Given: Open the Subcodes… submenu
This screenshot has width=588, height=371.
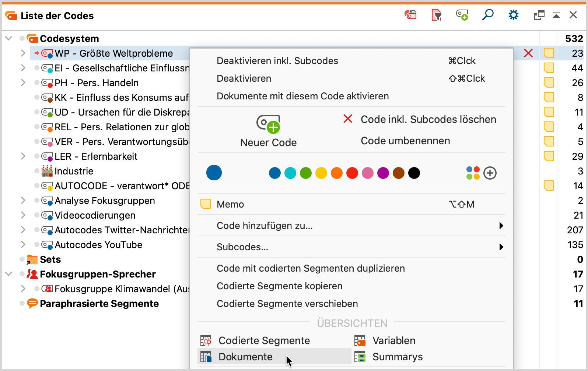Looking at the screenshot, I should pyautogui.click(x=351, y=247).
